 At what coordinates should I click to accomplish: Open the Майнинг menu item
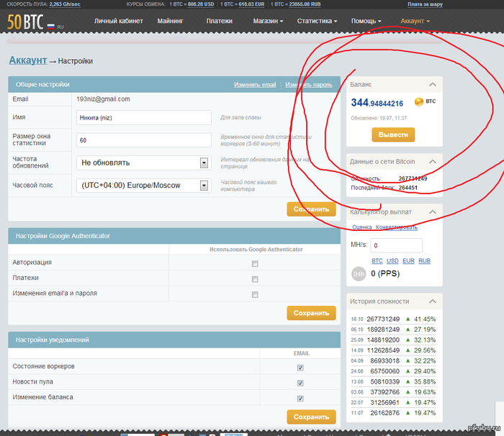click(170, 22)
